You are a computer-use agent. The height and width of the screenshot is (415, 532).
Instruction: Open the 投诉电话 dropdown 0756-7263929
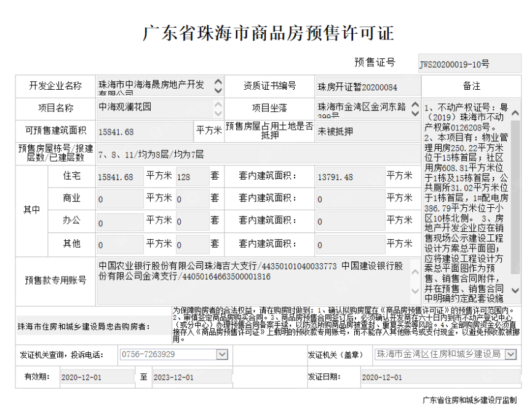(x=222, y=355)
